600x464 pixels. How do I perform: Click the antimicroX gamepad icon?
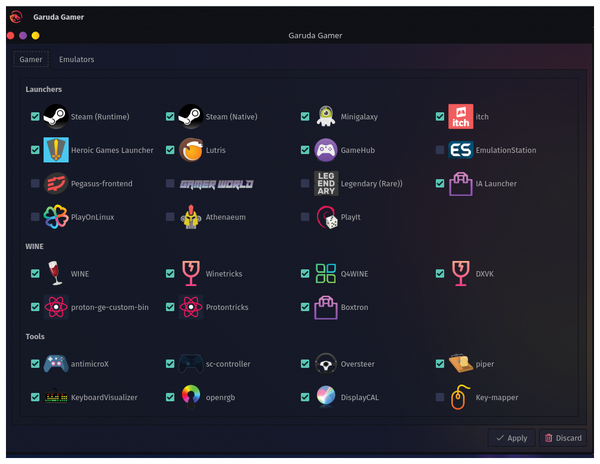tap(56, 363)
